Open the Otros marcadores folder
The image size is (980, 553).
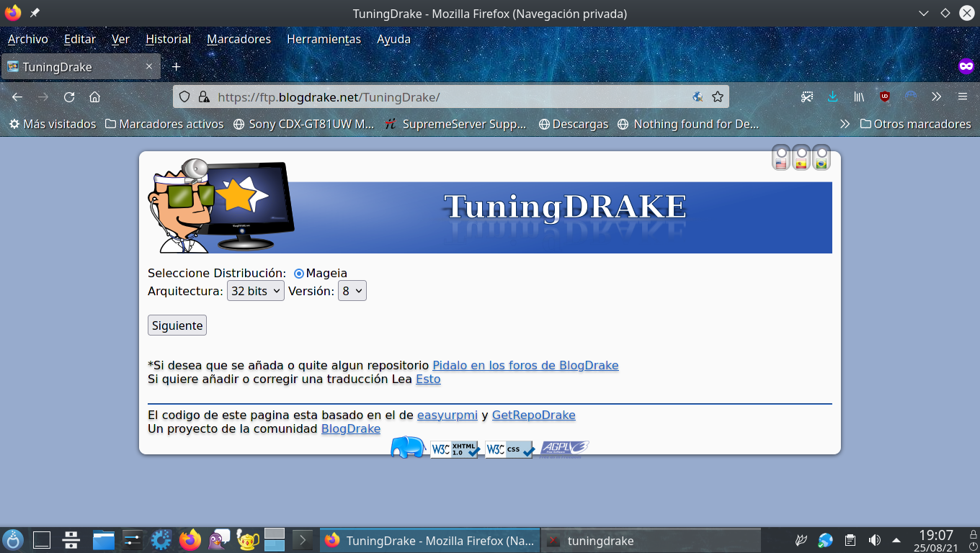pyautogui.click(x=916, y=124)
